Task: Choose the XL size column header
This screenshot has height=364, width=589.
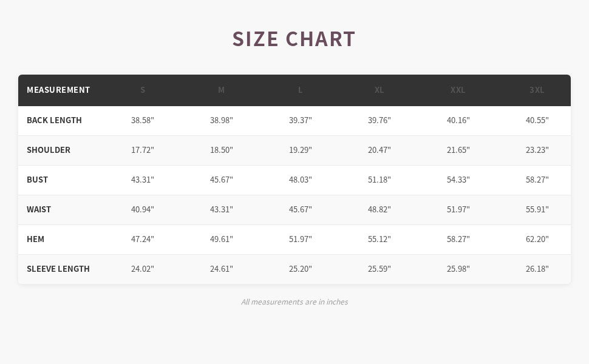Action: click(x=380, y=90)
